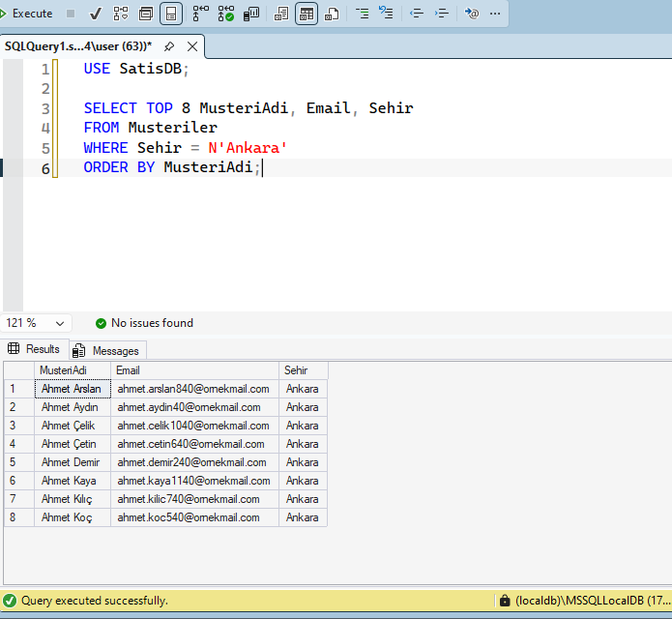Click the Musteriler table name in editor
This screenshot has width=672, height=619.
[173, 128]
